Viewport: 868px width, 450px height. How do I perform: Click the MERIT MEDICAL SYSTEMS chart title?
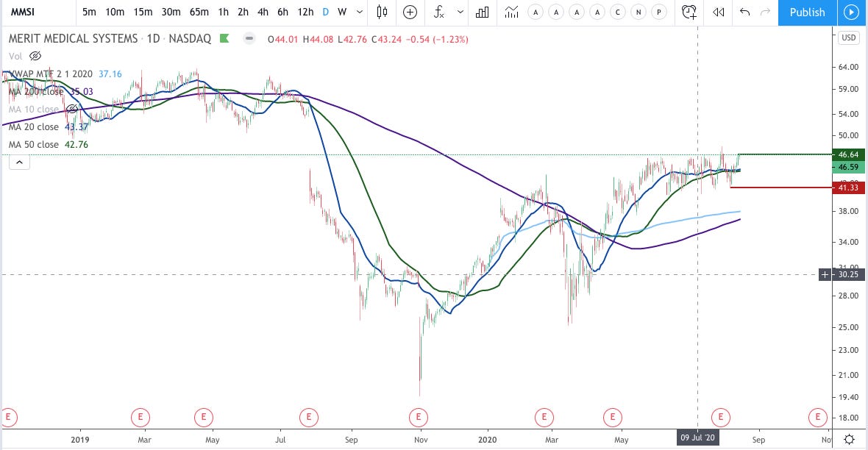tap(73, 38)
